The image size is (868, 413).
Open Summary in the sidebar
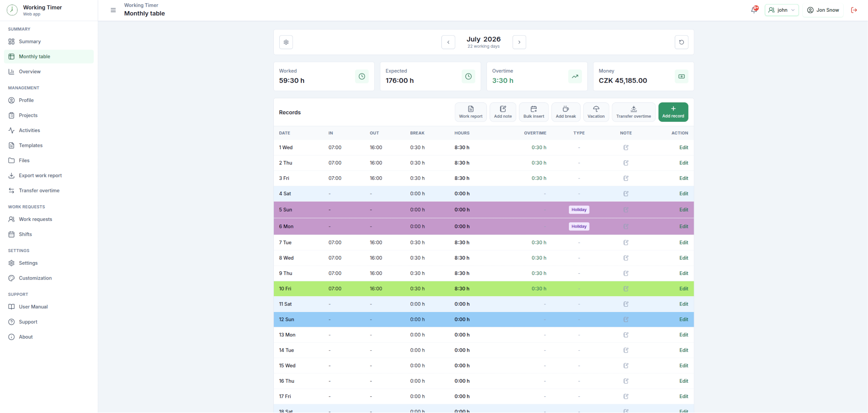click(x=49, y=41)
